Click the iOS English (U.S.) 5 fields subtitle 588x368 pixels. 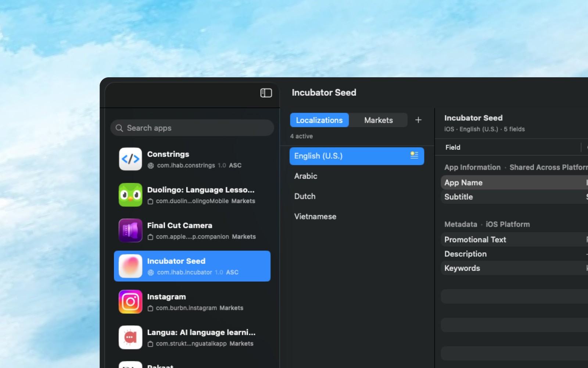point(484,129)
